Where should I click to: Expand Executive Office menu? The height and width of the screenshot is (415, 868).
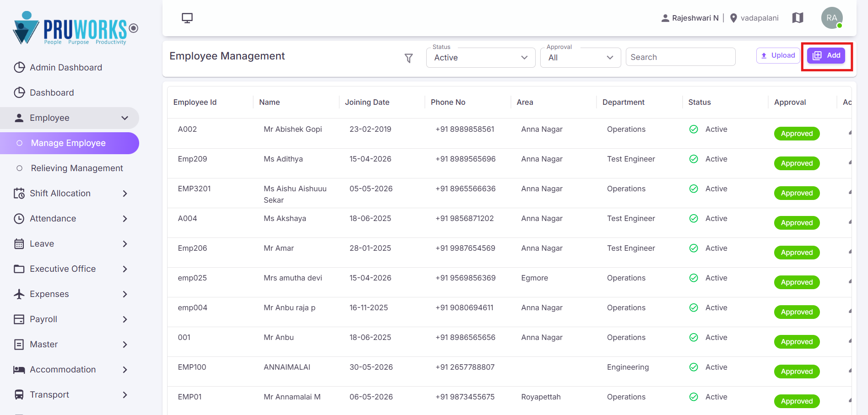(x=70, y=269)
